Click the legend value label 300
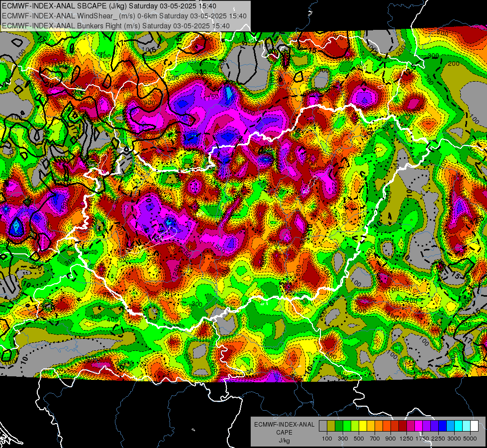 (x=343, y=439)
